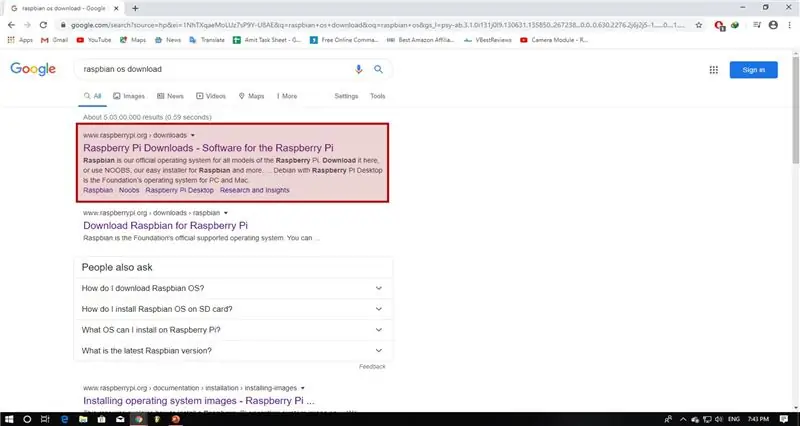Open search Tools

[378, 96]
